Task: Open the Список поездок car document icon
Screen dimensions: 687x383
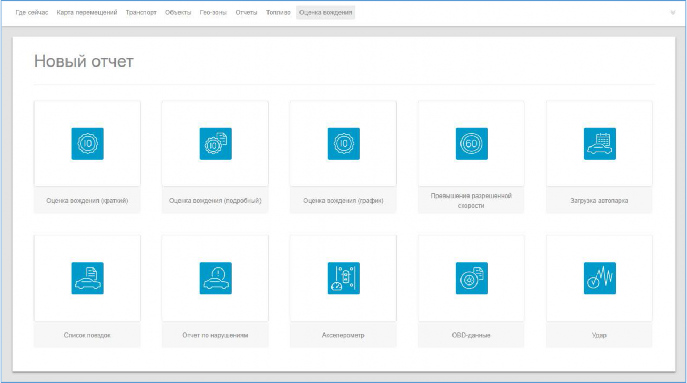Action: [88, 278]
